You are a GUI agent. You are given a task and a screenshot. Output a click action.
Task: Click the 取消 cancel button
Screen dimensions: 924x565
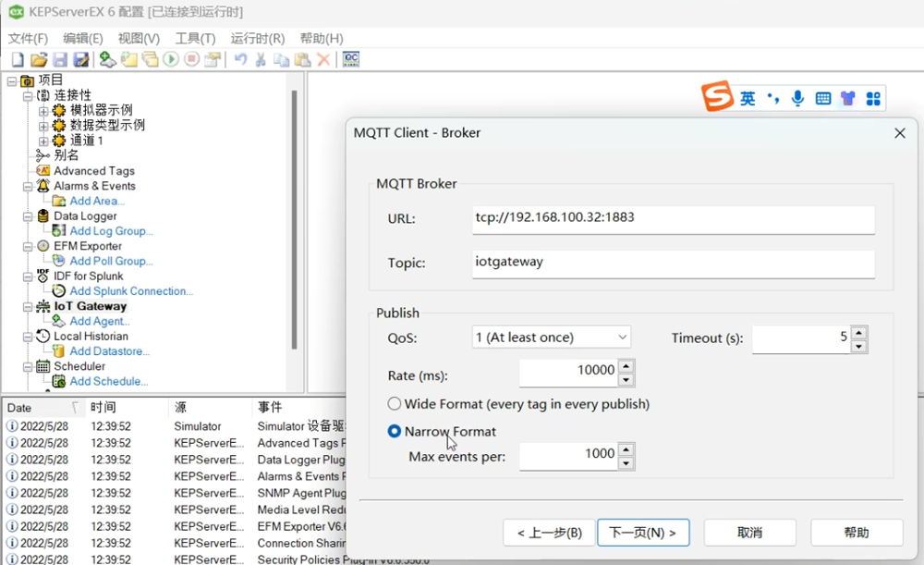pos(749,533)
